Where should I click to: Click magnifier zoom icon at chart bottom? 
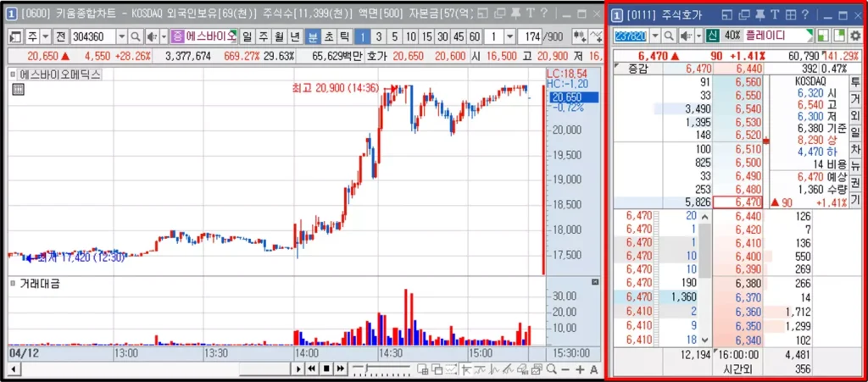tap(551, 369)
